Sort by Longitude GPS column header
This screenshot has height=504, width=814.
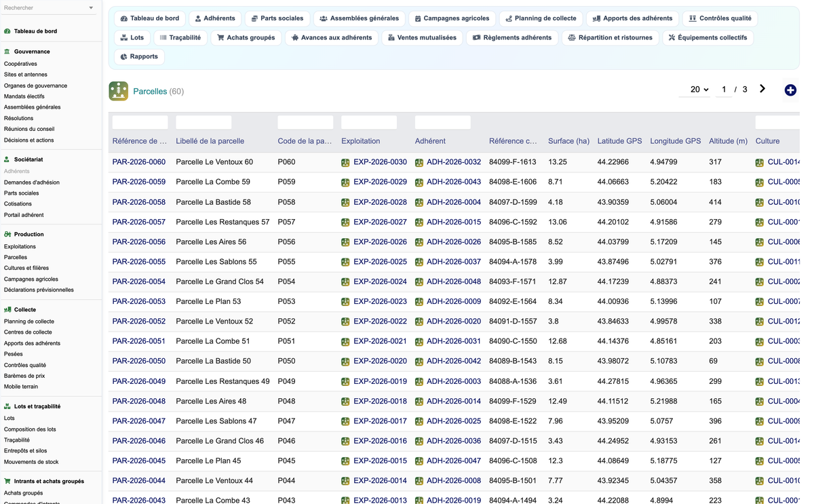click(675, 141)
